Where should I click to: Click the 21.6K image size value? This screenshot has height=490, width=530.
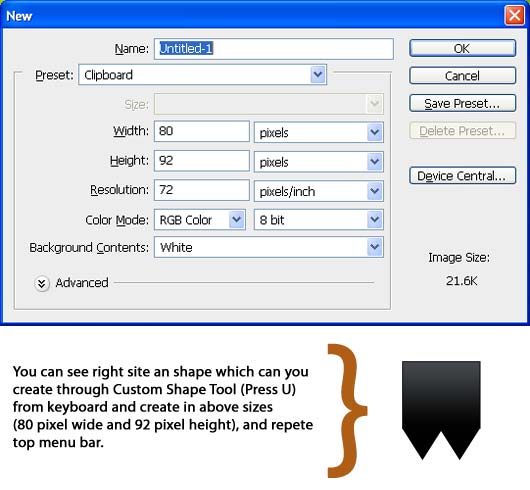(x=461, y=281)
